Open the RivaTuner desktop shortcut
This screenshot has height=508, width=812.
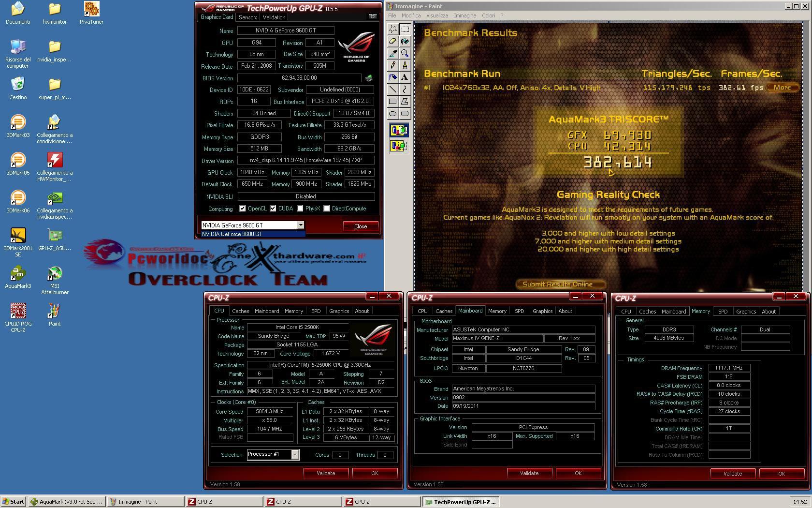click(91, 13)
